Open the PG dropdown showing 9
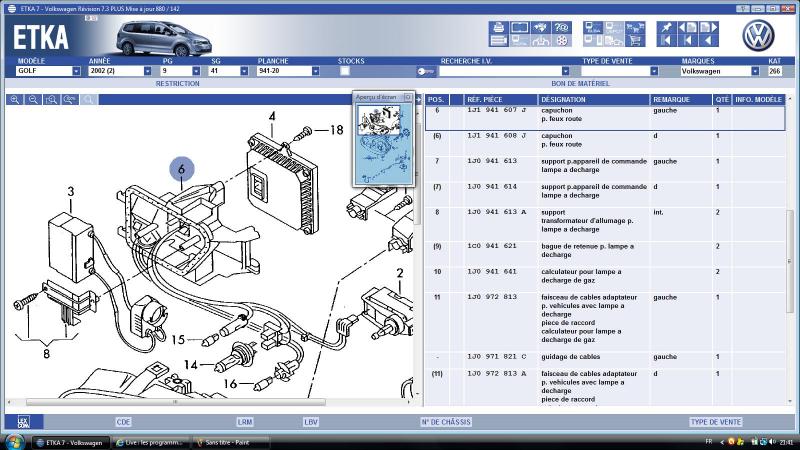The width and height of the screenshot is (800, 450). (196, 71)
